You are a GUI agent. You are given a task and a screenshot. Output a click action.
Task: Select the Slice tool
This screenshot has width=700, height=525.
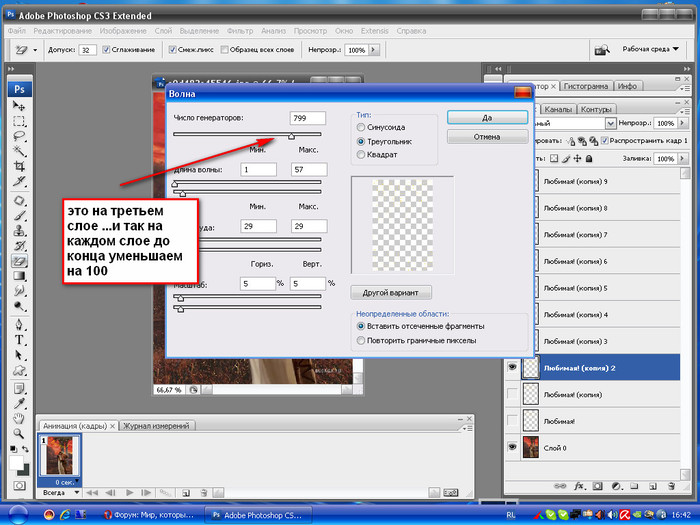pyautogui.click(x=19, y=181)
